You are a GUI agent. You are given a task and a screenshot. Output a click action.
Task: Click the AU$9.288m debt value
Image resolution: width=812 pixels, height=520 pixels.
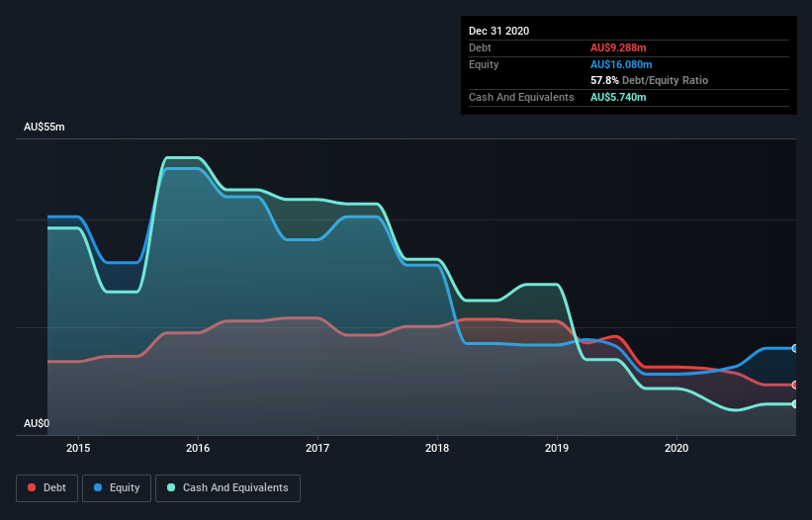tap(618, 47)
